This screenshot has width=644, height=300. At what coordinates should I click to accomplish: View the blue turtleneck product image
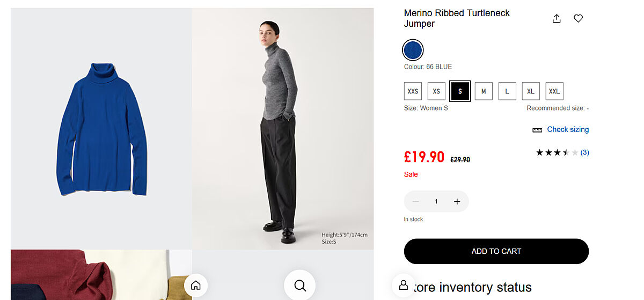tap(101, 129)
